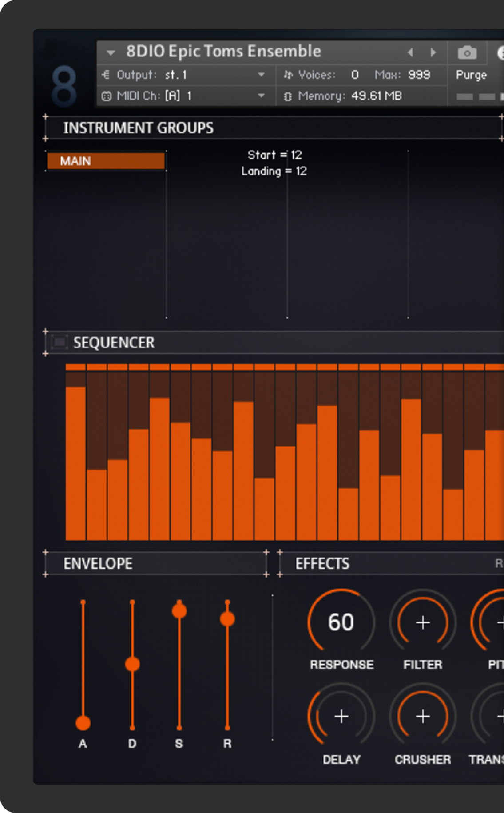The width and height of the screenshot is (504, 813).
Task: Go to the previous instrument with left arrow
Action: click(x=410, y=52)
